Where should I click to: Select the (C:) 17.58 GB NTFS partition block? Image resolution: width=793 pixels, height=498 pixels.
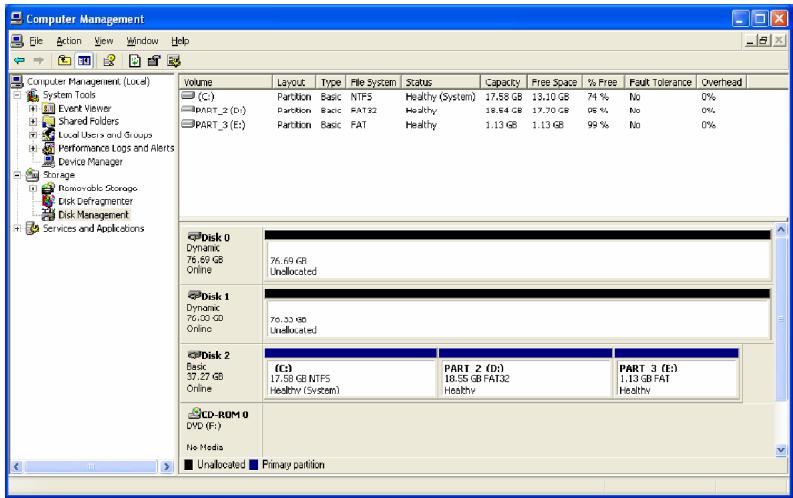[350, 373]
